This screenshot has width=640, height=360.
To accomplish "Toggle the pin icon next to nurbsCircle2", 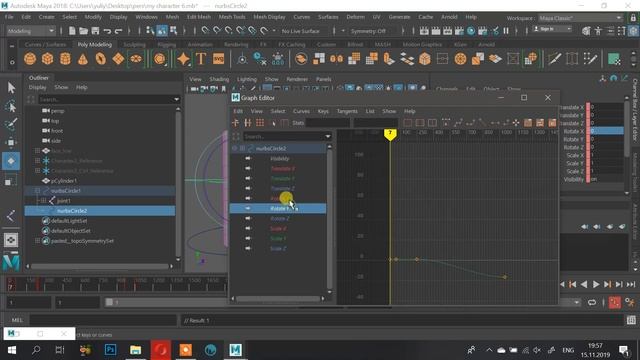I will point(235,149).
